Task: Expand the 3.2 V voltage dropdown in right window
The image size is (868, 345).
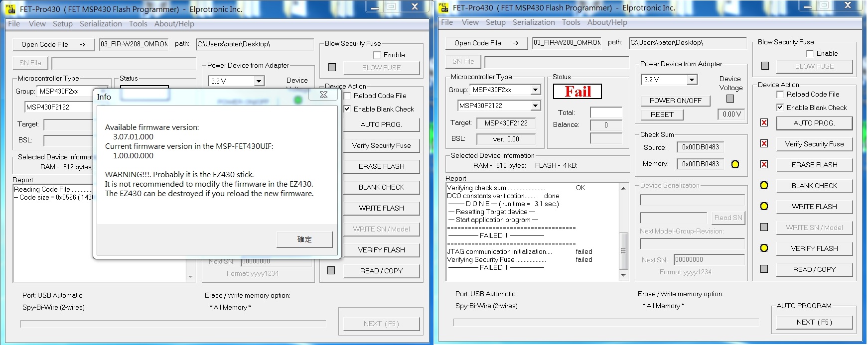Action: (x=692, y=80)
